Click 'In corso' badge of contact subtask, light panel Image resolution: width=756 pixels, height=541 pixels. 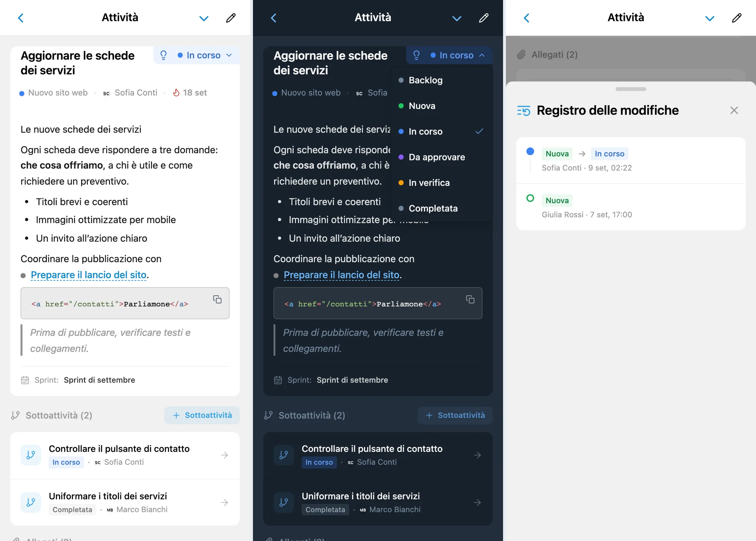point(66,462)
